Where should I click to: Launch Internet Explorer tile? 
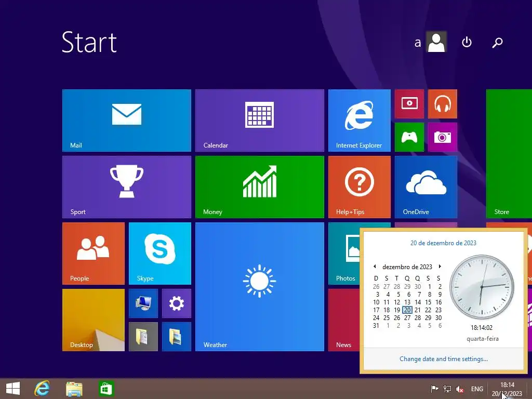click(x=360, y=121)
